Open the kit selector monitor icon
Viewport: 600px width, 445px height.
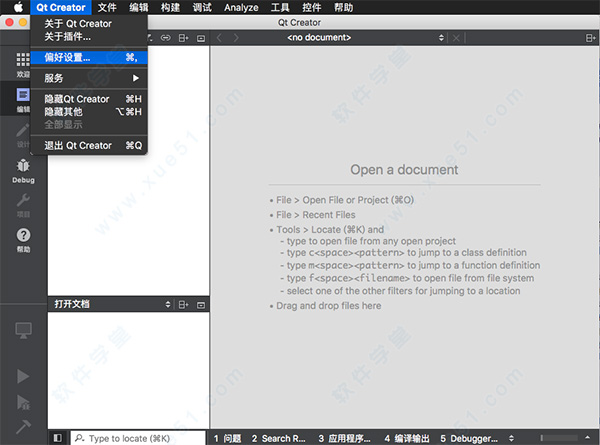click(23, 330)
